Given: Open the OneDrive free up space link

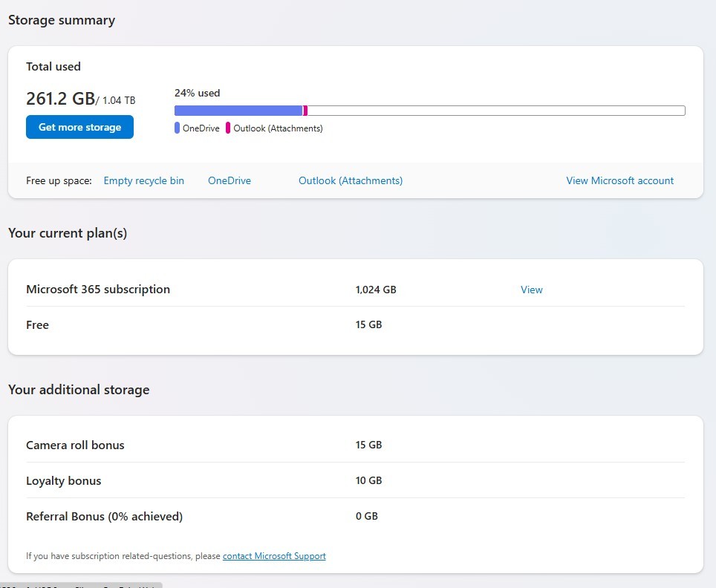Looking at the screenshot, I should (x=230, y=181).
